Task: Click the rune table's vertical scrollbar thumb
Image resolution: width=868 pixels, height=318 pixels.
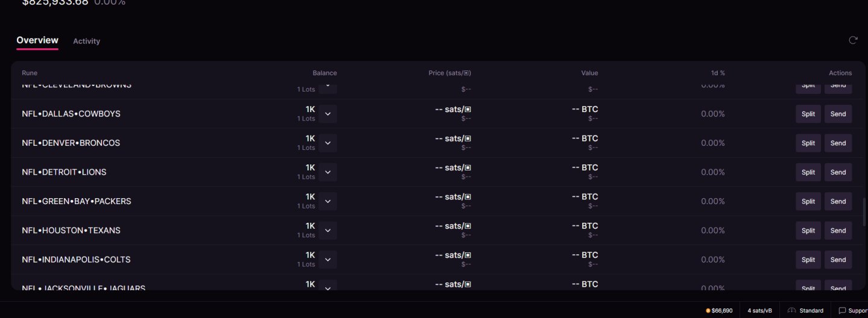Action: [864, 211]
